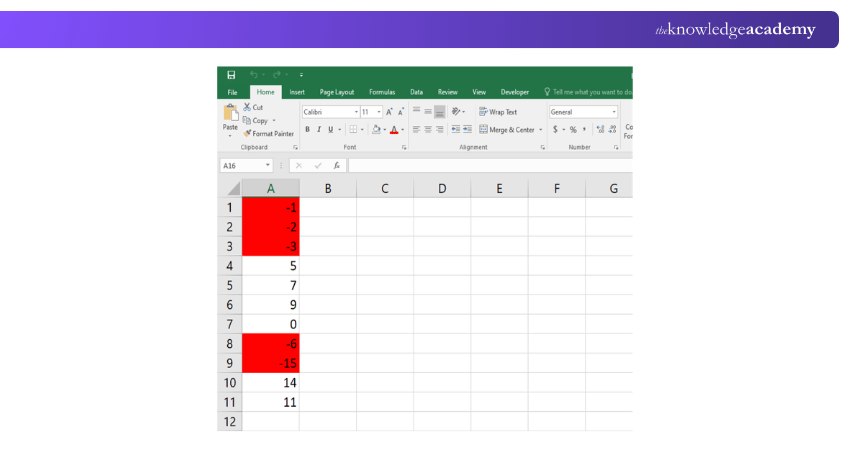Screen dimensions: 850x450
Task: Click the Name Box showing A16
Action: [x=246, y=165]
